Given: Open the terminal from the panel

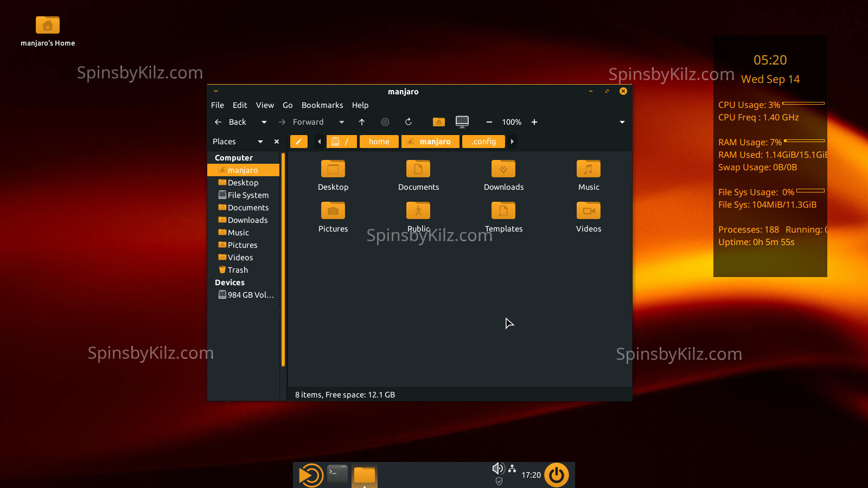Looking at the screenshot, I should [x=337, y=474].
